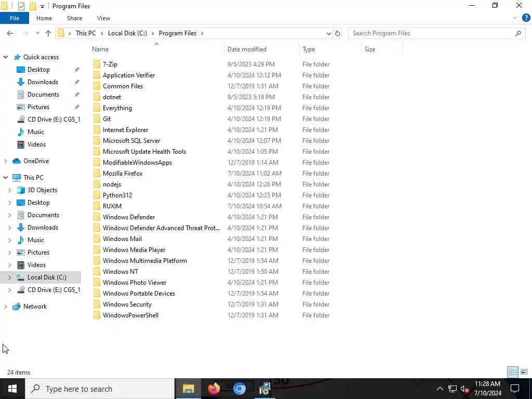
Task: Select the Python312 folder icon
Action: pyautogui.click(x=97, y=195)
